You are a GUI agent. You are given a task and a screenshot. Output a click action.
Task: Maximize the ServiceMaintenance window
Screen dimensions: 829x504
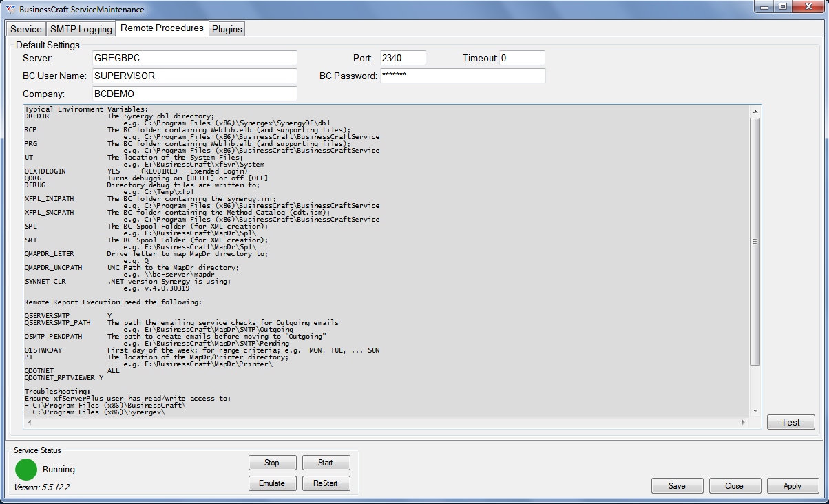[782, 7]
